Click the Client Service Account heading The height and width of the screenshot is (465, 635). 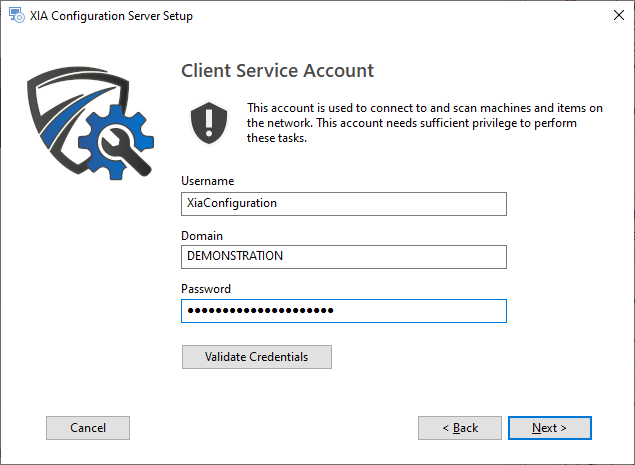(277, 70)
